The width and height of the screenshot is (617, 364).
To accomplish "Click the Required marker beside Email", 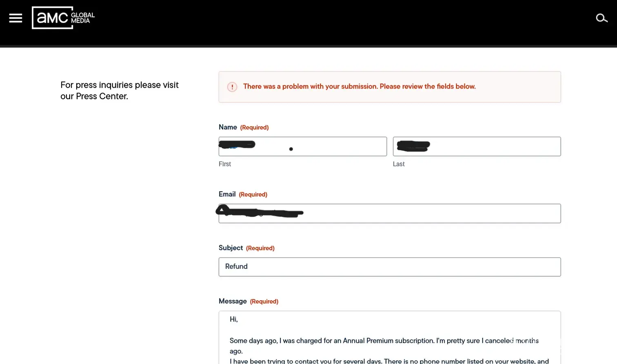I will 253,195.
